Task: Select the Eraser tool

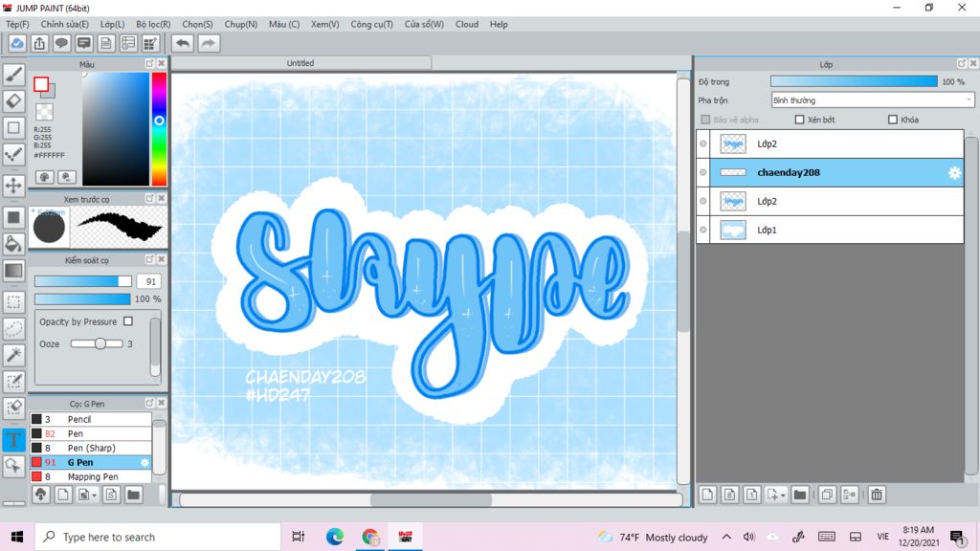Action: click(x=13, y=101)
